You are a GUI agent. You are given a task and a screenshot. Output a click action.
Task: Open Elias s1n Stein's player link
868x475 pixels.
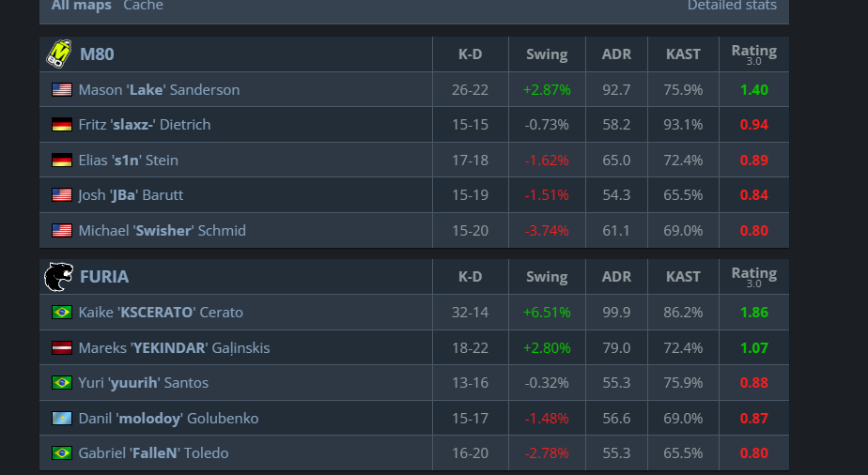pyautogui.click(x=129, y=161)
